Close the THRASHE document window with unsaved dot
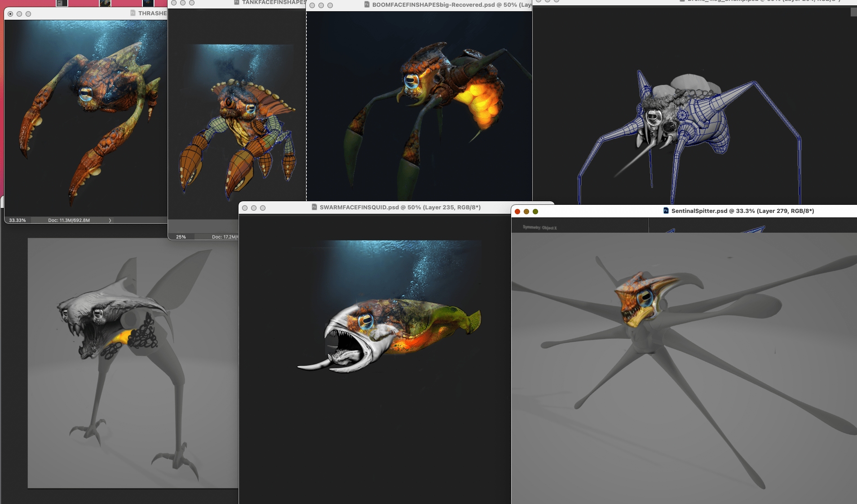This screenshot has width=857, height=504. 10,14
